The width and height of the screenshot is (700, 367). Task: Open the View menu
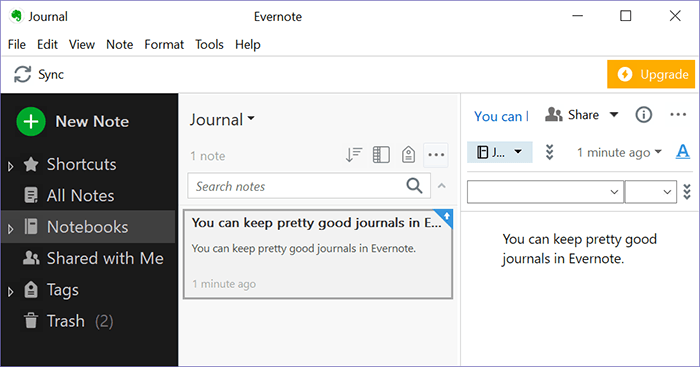[82, 45]
